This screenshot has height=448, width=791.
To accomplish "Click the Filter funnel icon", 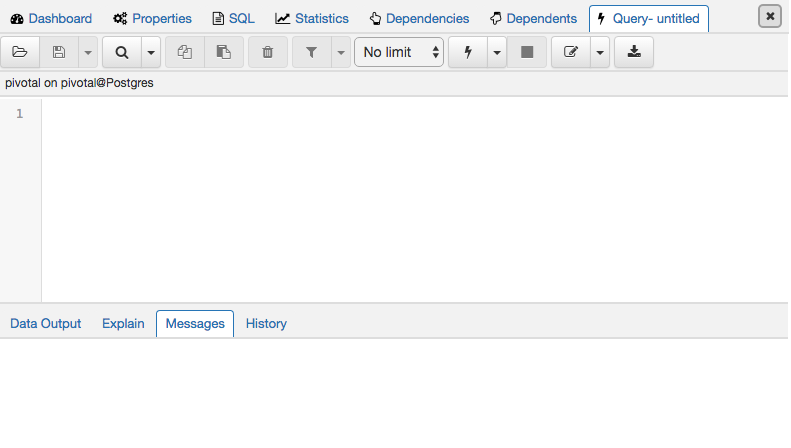I will [x=311, y=52].
